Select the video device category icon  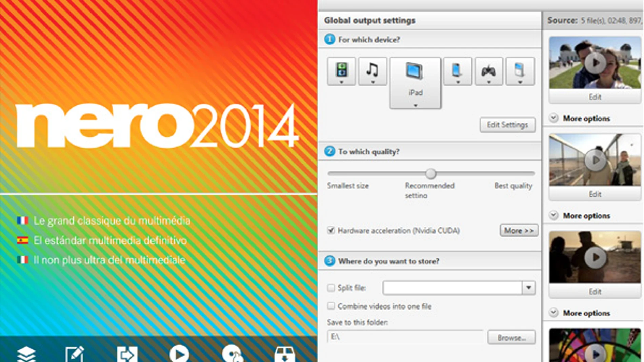(341, 71)
